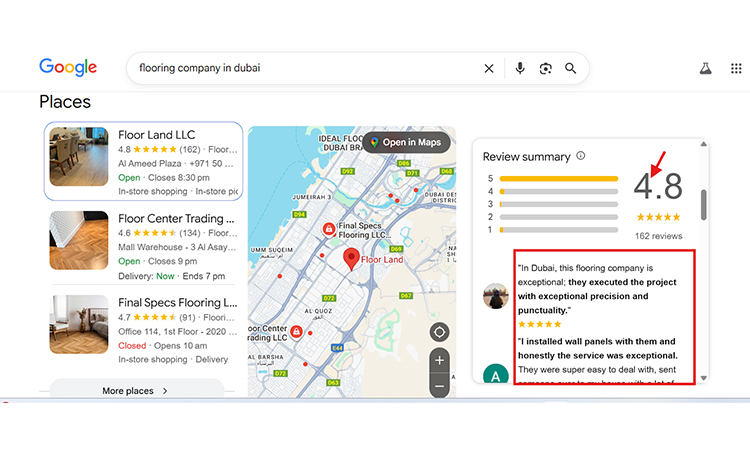Click the 'In Dubai, this flooring company' review
Screen dimensions: 750x450
[x=597, y=289]
